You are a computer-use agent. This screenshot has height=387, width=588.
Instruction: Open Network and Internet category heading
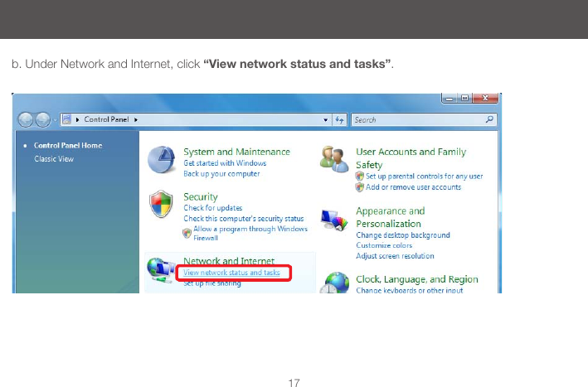click(229, 261)
